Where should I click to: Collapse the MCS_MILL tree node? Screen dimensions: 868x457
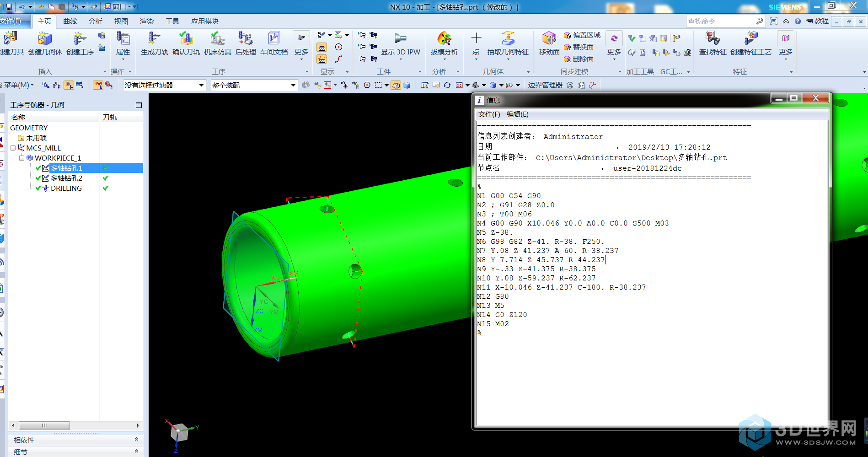(x=13, y=148)
